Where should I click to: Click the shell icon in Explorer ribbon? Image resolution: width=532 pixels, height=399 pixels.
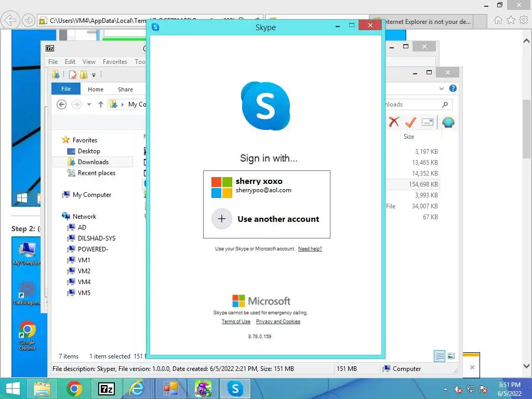tap(448, 122)
